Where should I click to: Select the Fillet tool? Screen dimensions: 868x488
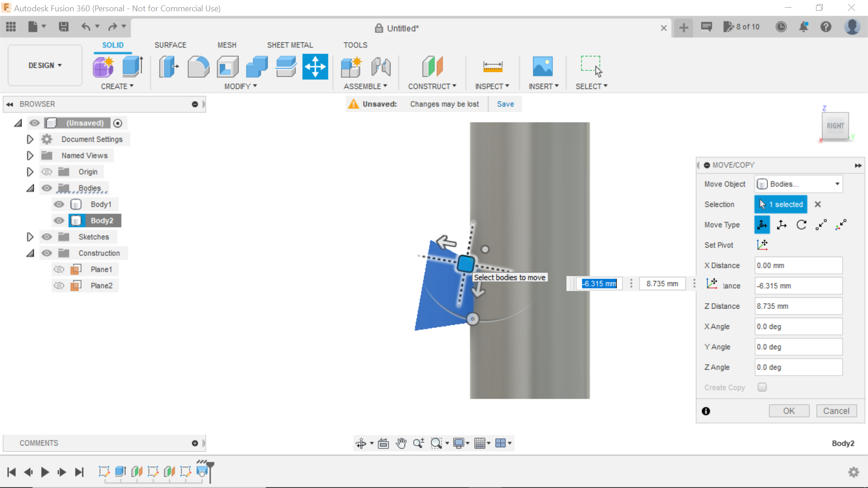pyautogui.click(x=198, y=66)
